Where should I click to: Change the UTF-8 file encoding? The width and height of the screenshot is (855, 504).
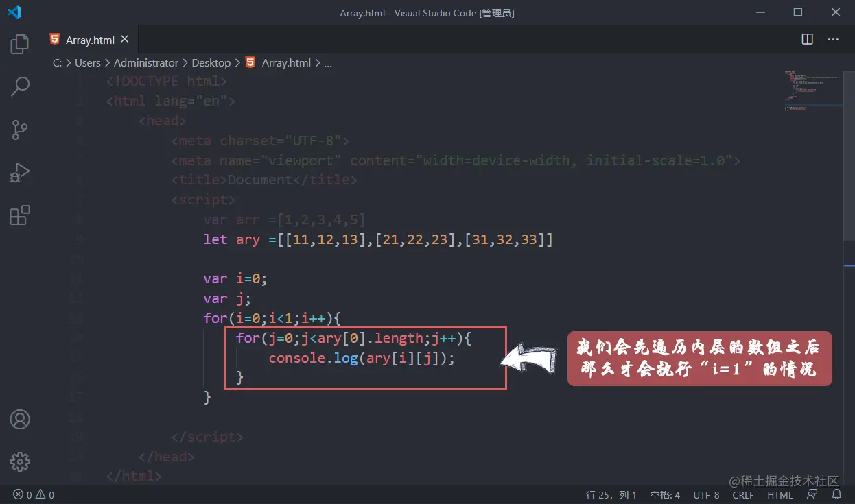click(x=706, y=494)
